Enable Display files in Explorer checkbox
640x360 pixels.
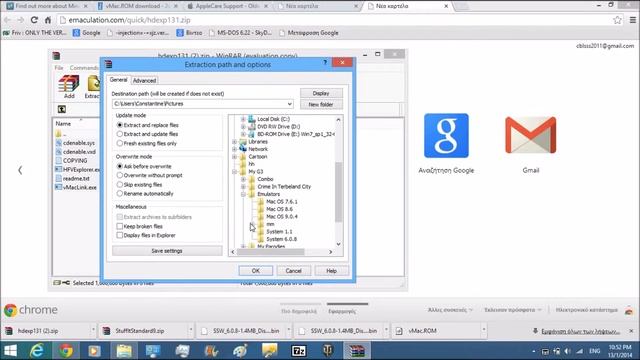coord(120,235)
